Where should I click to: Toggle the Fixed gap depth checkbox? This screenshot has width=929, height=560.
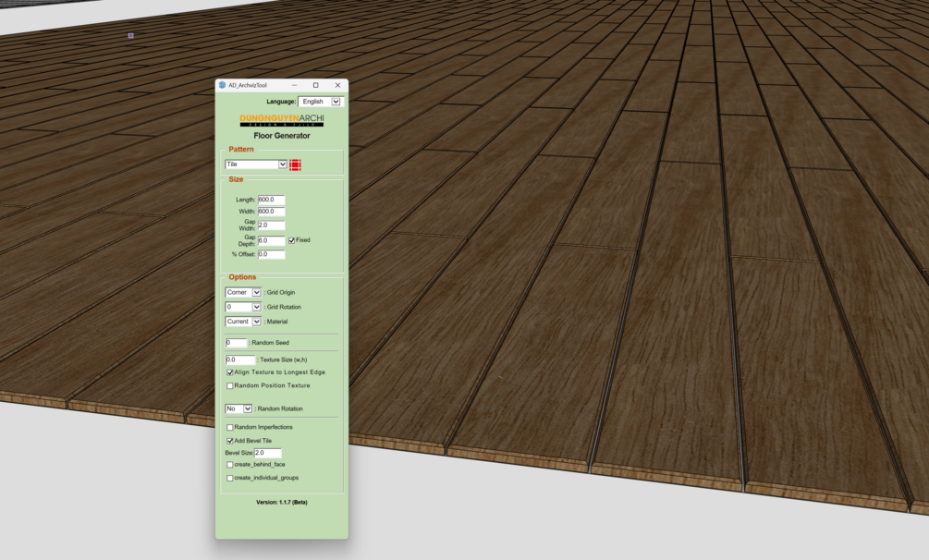click(x=291, y=240)
